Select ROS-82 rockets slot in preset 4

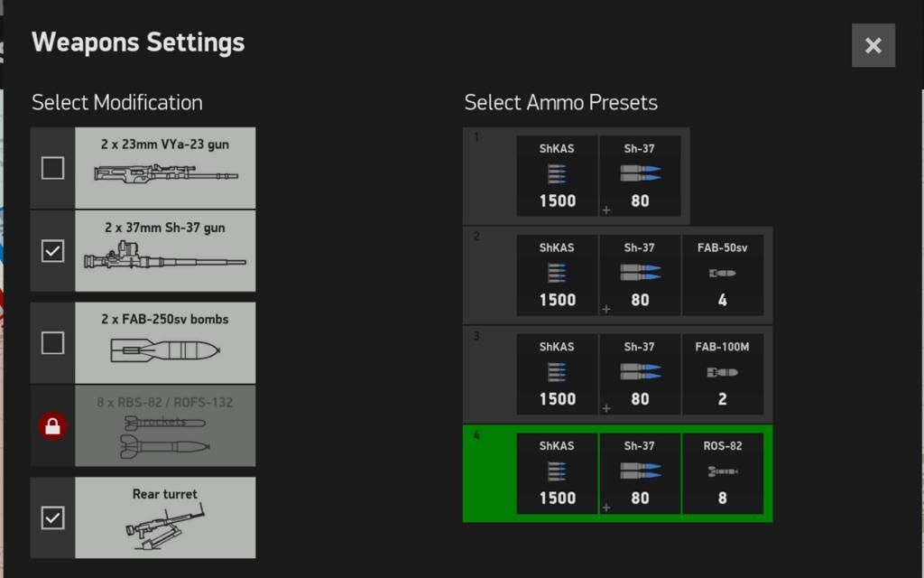pyautogui.click(x=722, y=473)
